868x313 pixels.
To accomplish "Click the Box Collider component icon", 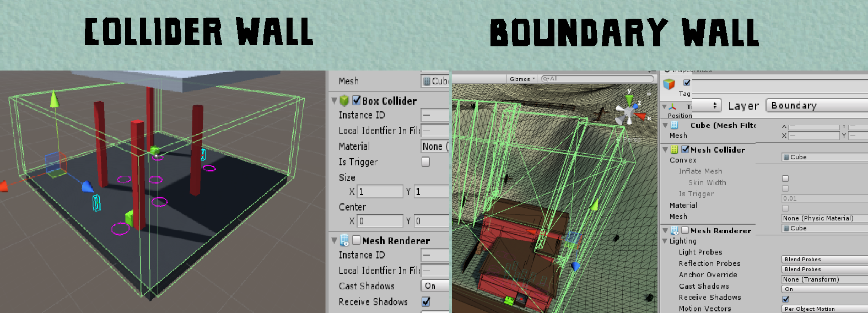I will pos(344,100).
